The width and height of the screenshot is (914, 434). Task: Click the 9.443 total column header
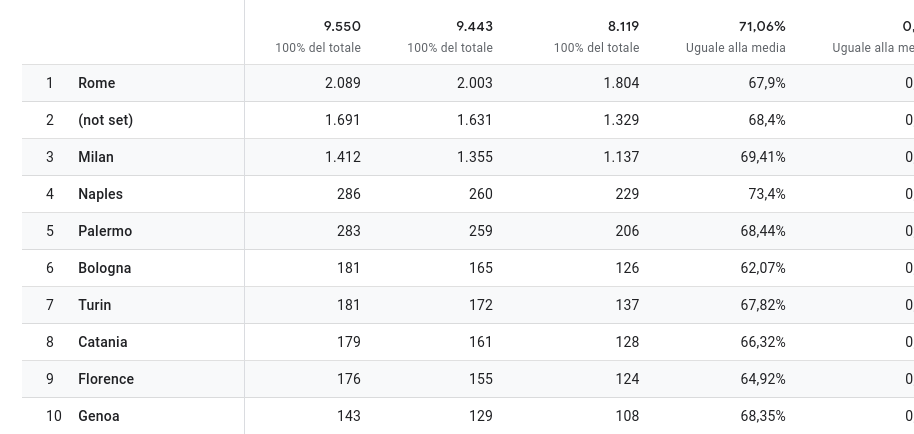tap(474, 26)
